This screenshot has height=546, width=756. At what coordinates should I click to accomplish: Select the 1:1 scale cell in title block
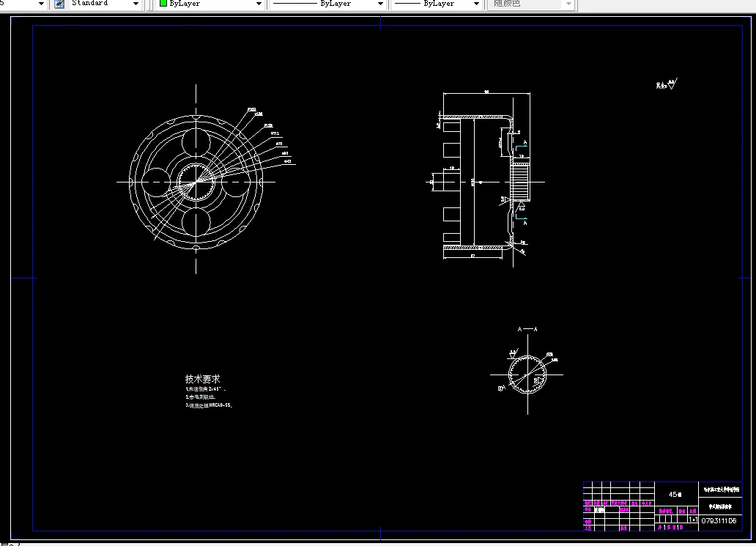[x=693, y=520]
